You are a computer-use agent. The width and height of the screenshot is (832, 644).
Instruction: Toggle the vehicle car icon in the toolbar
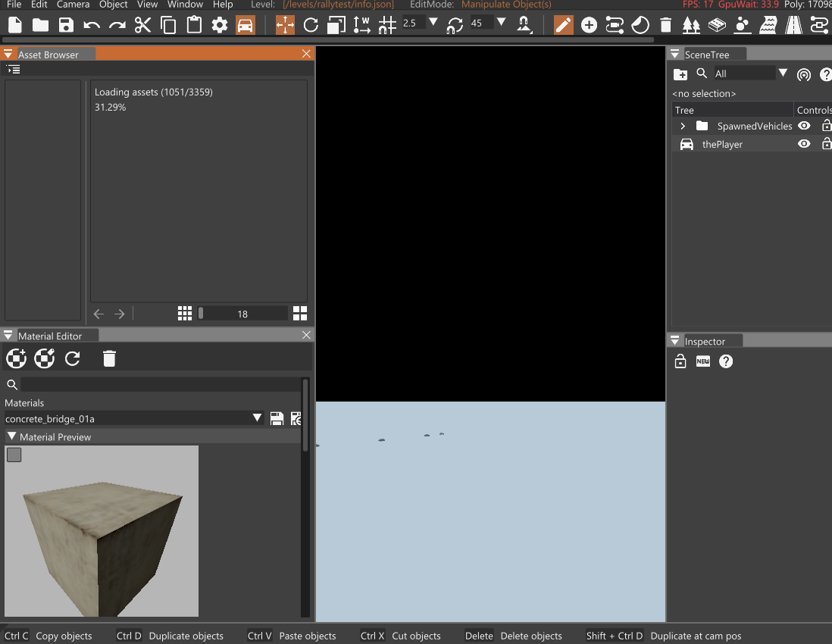click(246, 25)
